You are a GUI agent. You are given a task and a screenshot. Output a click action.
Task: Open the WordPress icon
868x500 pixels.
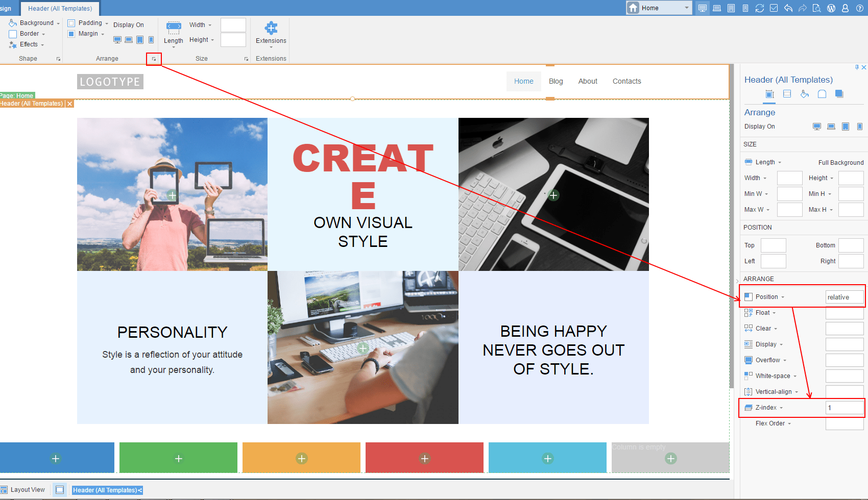coord(831,8)
